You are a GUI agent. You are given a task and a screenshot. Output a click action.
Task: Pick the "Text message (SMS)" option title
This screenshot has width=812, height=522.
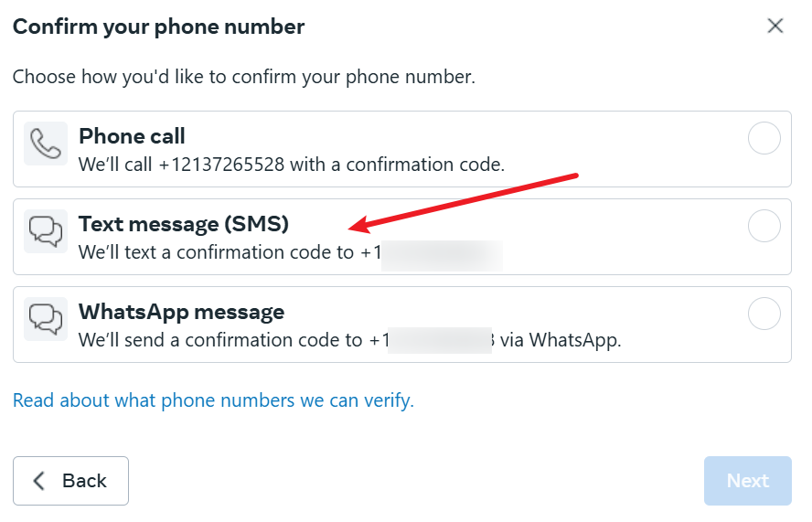point(183,223)
